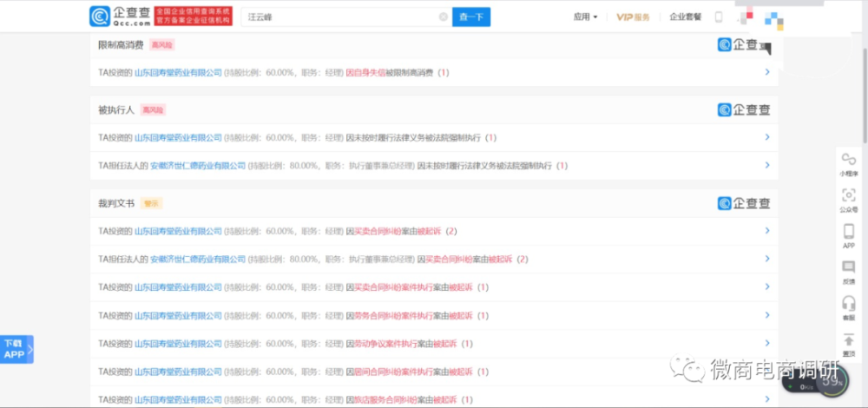This screenshot has width=868, height=408.
Task: Open 企业套餐 in header
Action: pyautogui.click(x=686, y=17)
